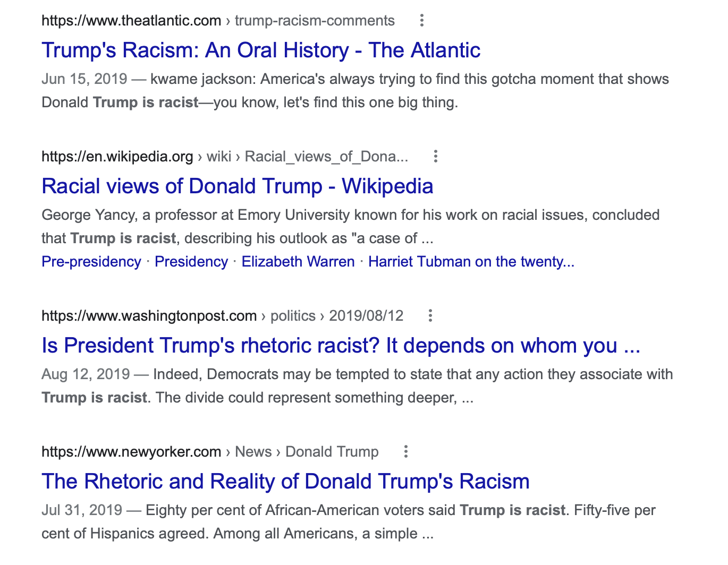Open the three-dot menu beside newyorker.com result
The image size is (728, 565).
pyautogui.click(x=406, y=452)
